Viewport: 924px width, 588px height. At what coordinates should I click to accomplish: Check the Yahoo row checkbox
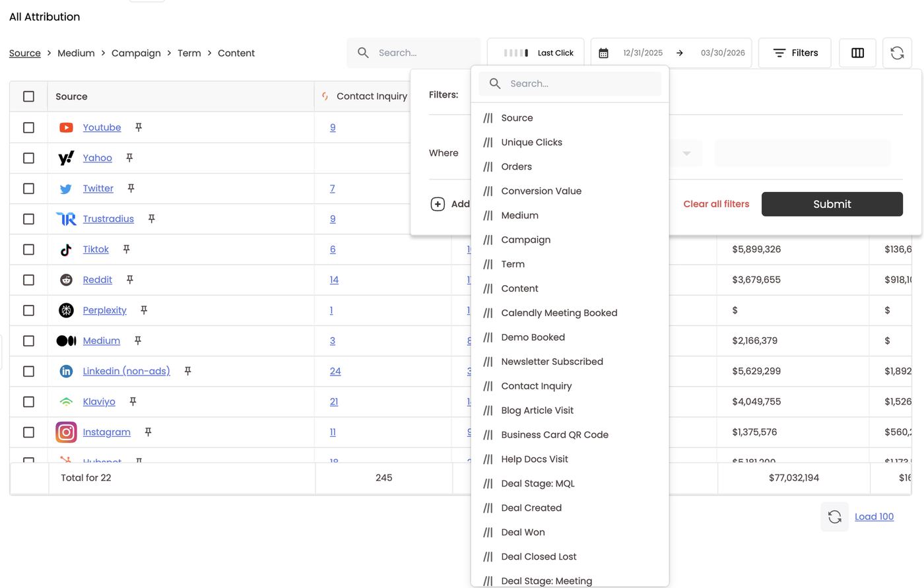[28, 158]
